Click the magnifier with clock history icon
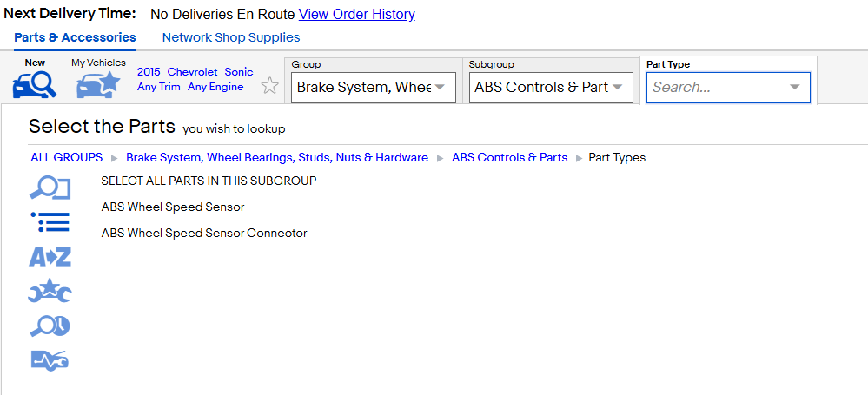 (50, 326)
